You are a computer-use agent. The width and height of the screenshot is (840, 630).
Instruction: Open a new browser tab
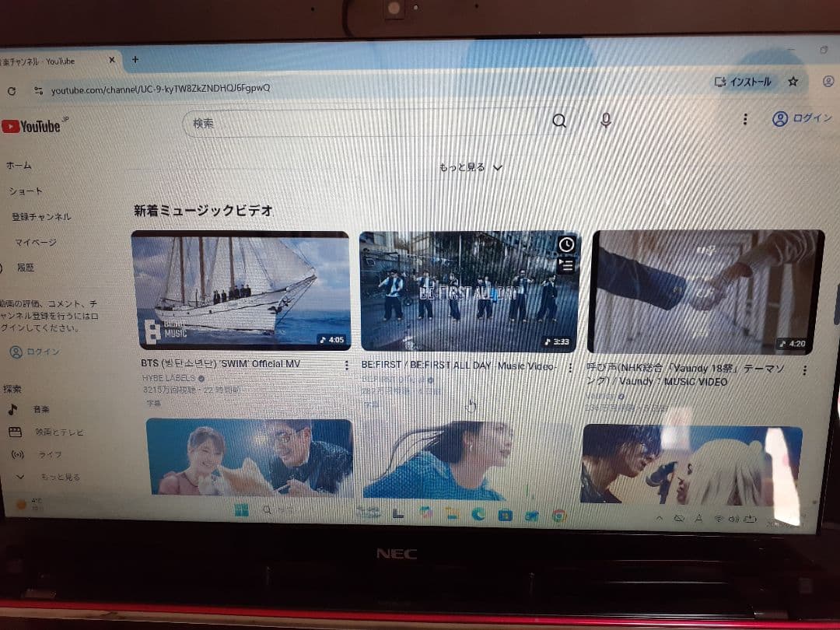click(135, 59)
